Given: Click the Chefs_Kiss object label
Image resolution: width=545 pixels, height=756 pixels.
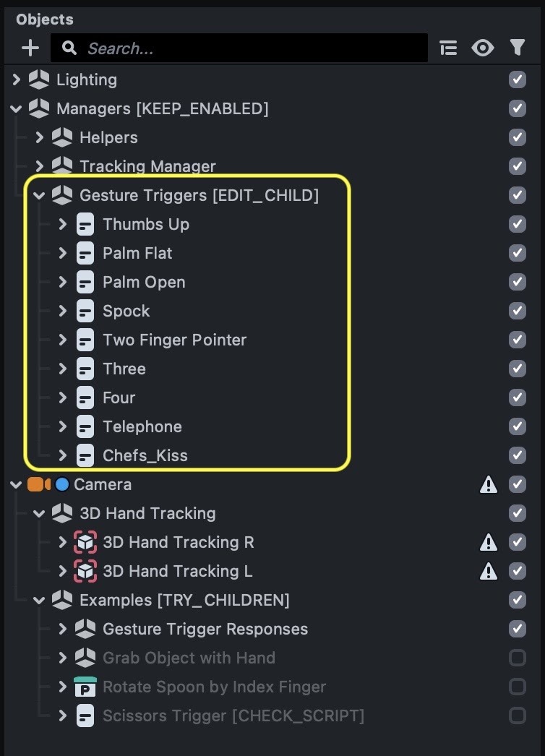Looking at the screenshot, I should coord(145,455).
